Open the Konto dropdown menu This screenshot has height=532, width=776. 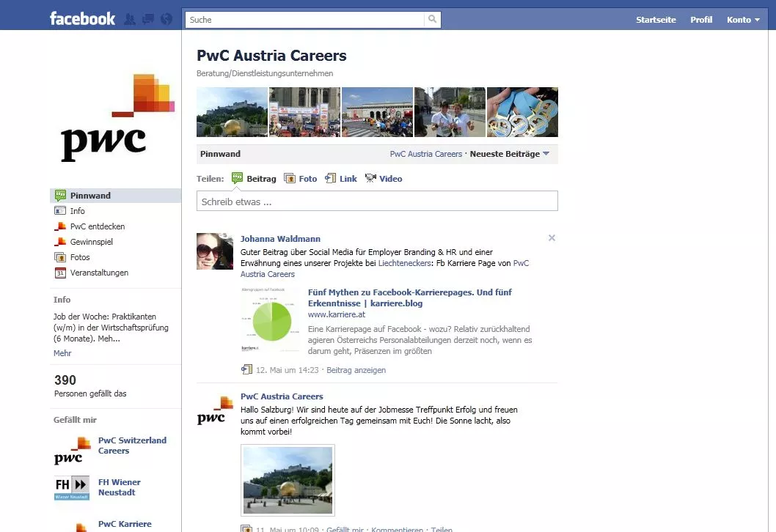coord(743,20)
